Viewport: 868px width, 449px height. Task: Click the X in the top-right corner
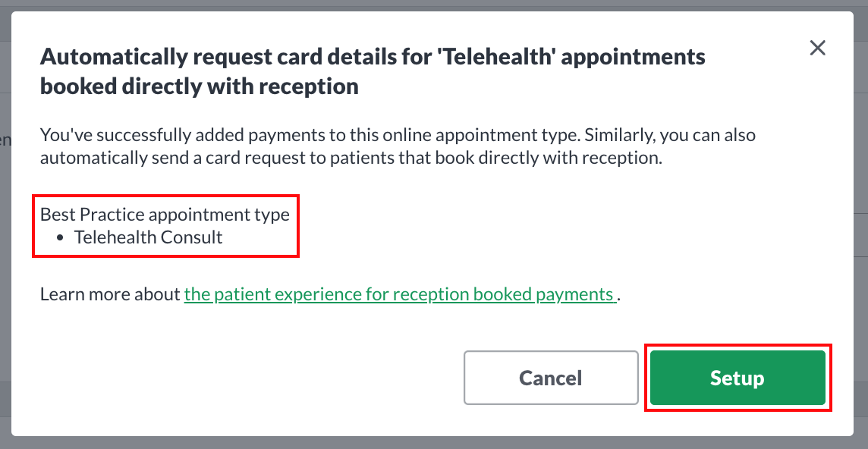coord(817,48)
